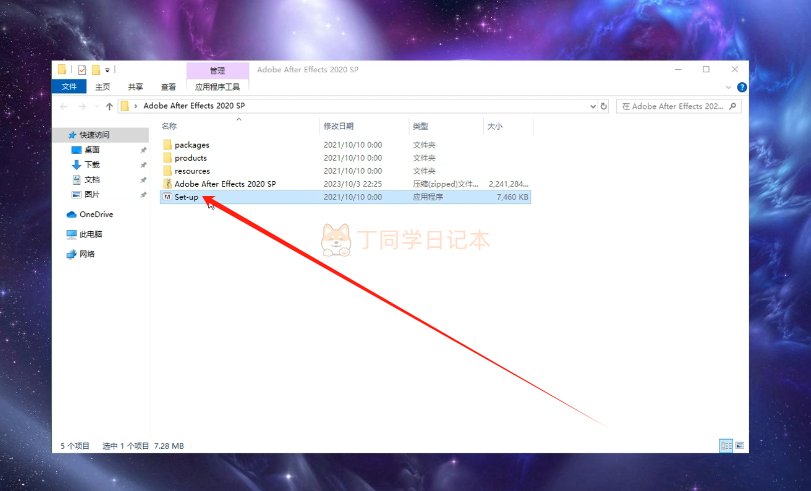Viewport: 811px width, 491px height.
Task: Switch to the 共享 ribbon tab
Action: (x=136, y=87)
